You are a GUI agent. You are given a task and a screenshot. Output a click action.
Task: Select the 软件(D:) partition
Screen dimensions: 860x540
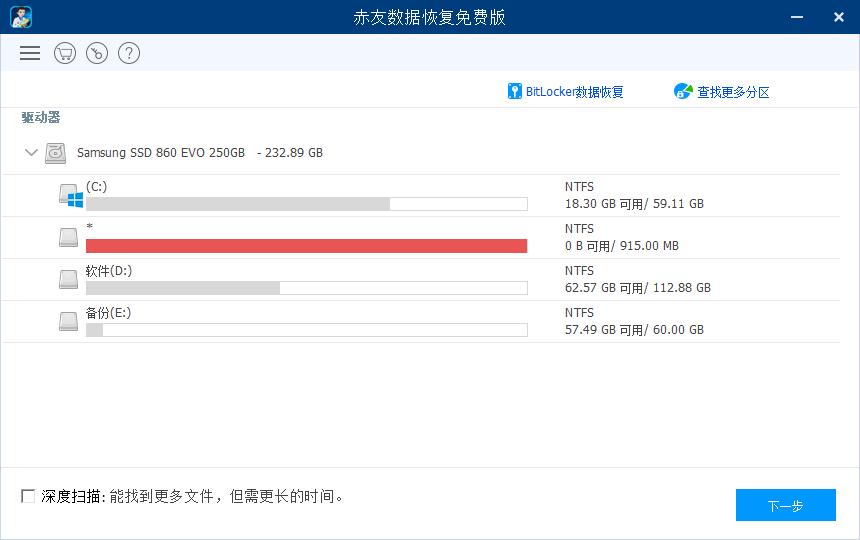[x=109, y=271]
